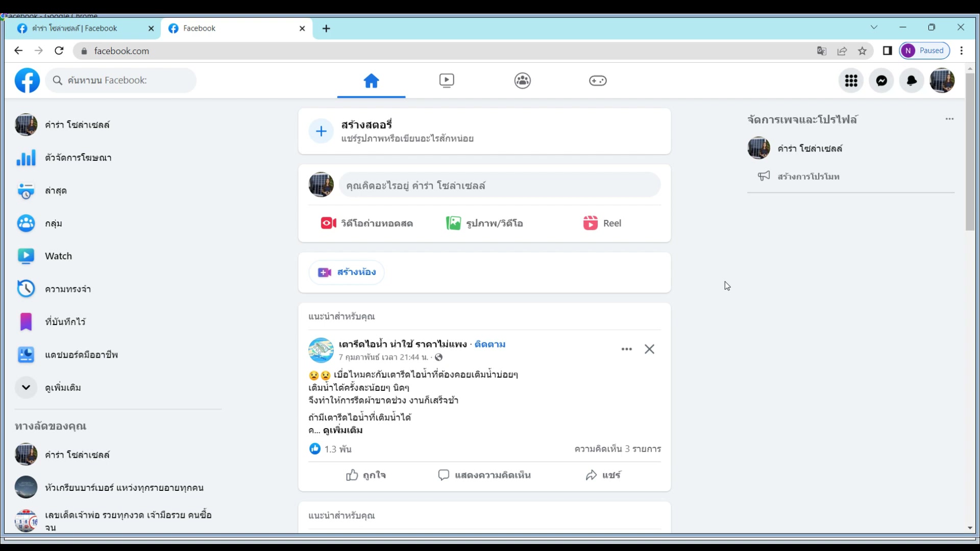Expand "ดูเพิ่มเติม" in left sidebar
Image resolution: width=980 pixels, height=551 pixels.
coord(62,388)
